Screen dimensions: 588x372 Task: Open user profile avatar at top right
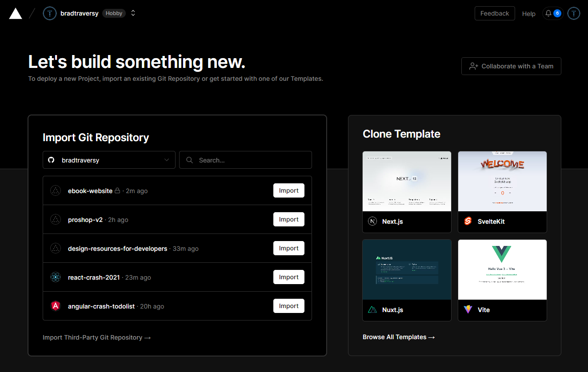pyautogui.click(x=574, y=13)
